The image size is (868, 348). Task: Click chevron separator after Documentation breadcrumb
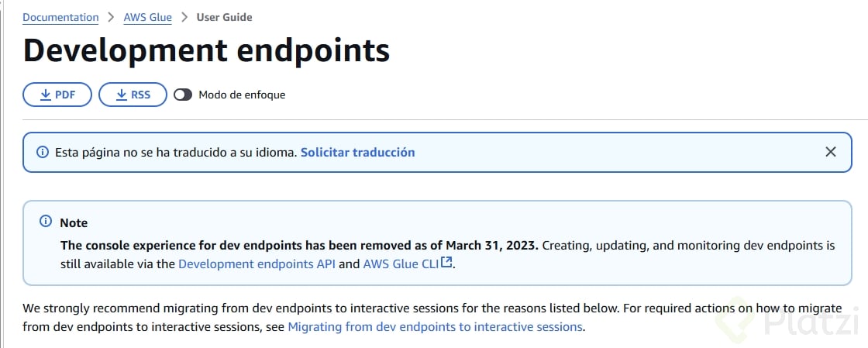[x=111, y=17]
